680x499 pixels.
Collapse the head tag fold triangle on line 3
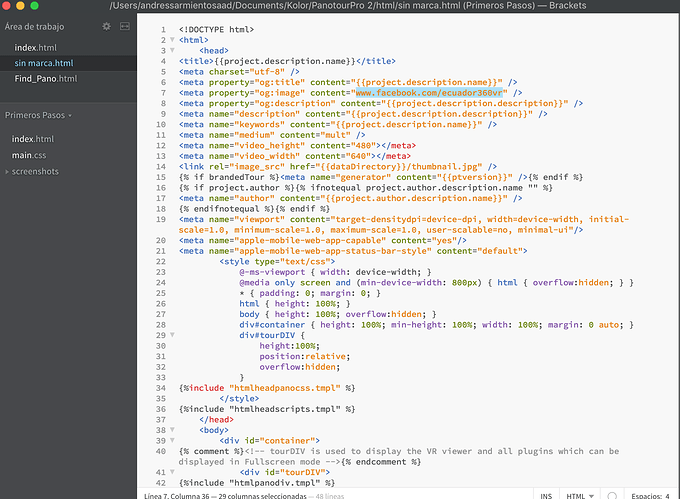170,50
